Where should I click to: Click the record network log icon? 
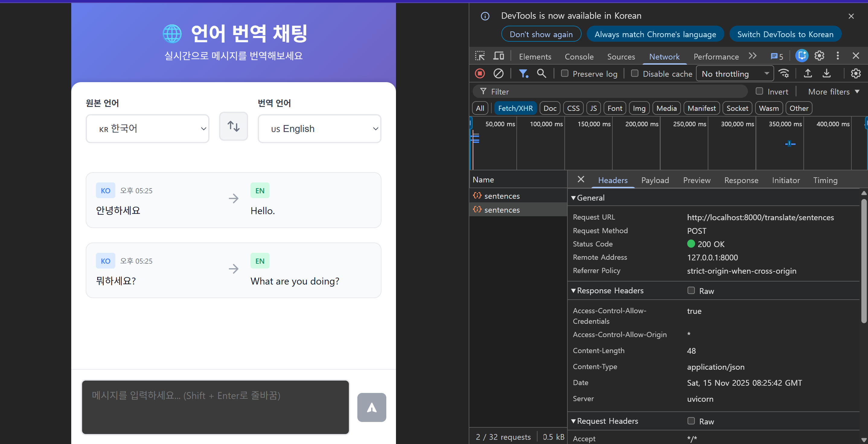pos(480,73)
